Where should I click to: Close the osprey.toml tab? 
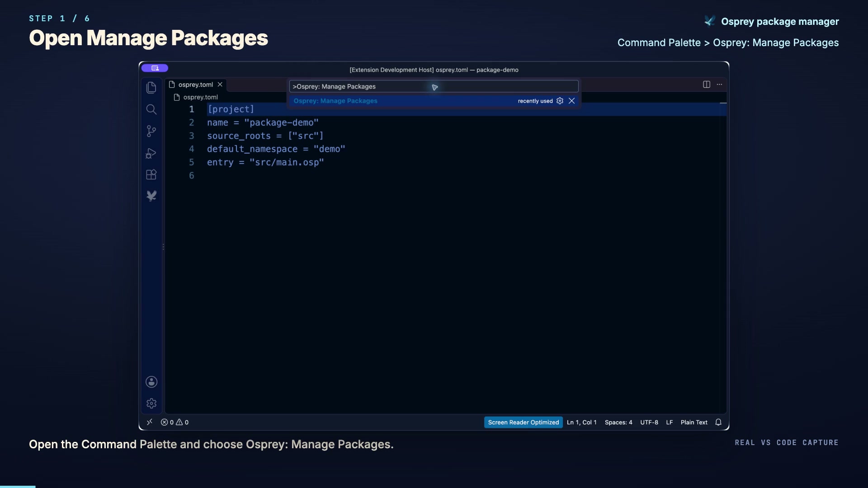(x=220, y=84)
